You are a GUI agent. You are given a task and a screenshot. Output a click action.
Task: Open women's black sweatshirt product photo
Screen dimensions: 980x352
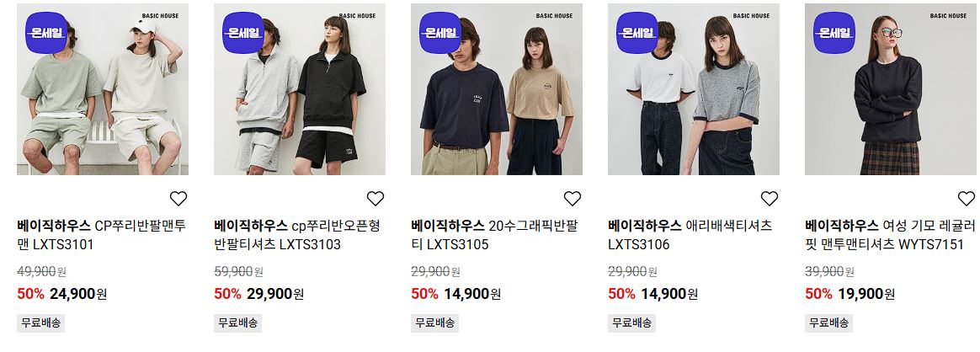[x=892, y=89]
